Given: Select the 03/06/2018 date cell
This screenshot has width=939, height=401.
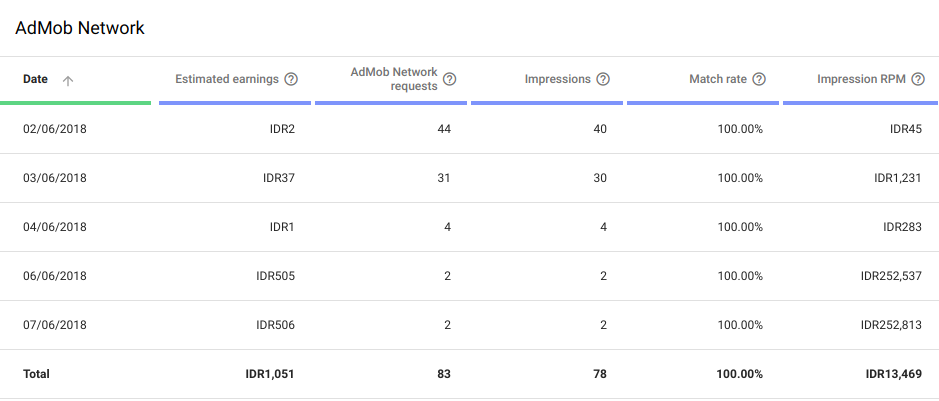Looking at the screenshot, I should pyautogui.click(x=54, y=178).
